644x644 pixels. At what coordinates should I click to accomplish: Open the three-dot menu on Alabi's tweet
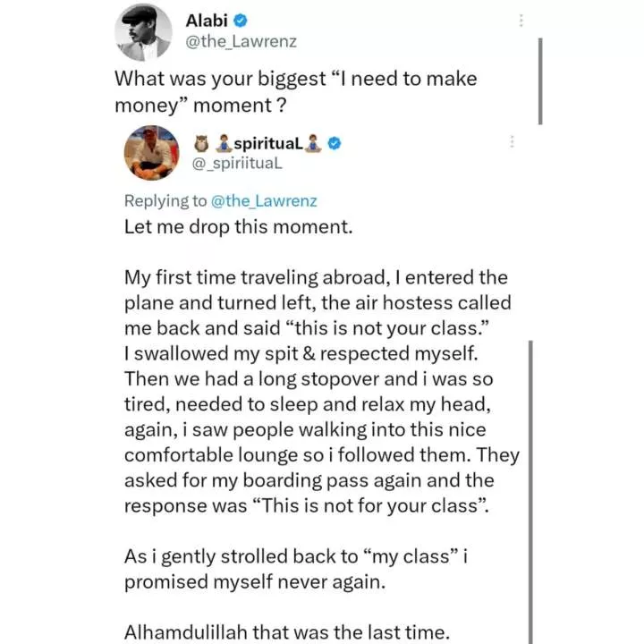click(x=521, y=20)
